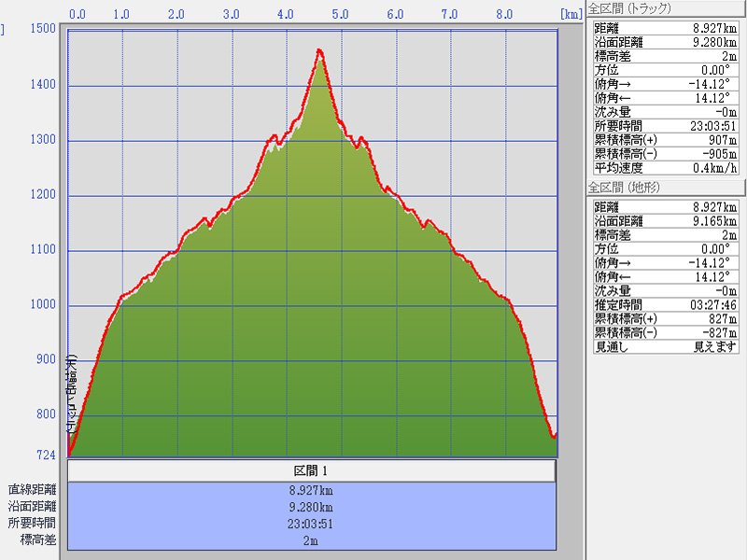
Task: Click the [km] unit label on distance axis
Action: [571, 15]
